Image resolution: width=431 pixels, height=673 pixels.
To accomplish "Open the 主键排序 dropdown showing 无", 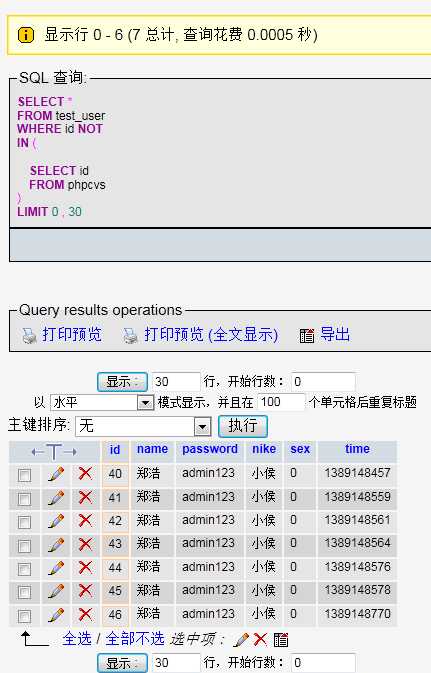I will 143,426.
